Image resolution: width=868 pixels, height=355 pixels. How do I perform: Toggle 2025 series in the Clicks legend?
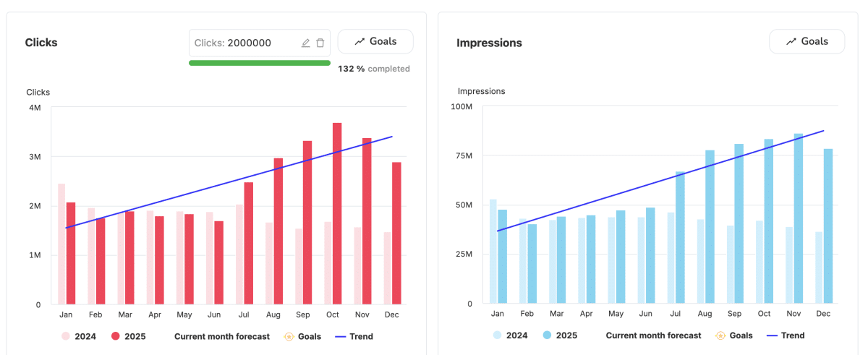tap(128, 336)
